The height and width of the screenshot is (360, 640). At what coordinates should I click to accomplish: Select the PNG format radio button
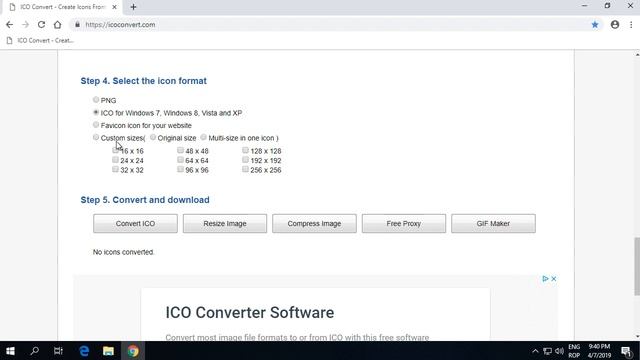click(96, 100)
